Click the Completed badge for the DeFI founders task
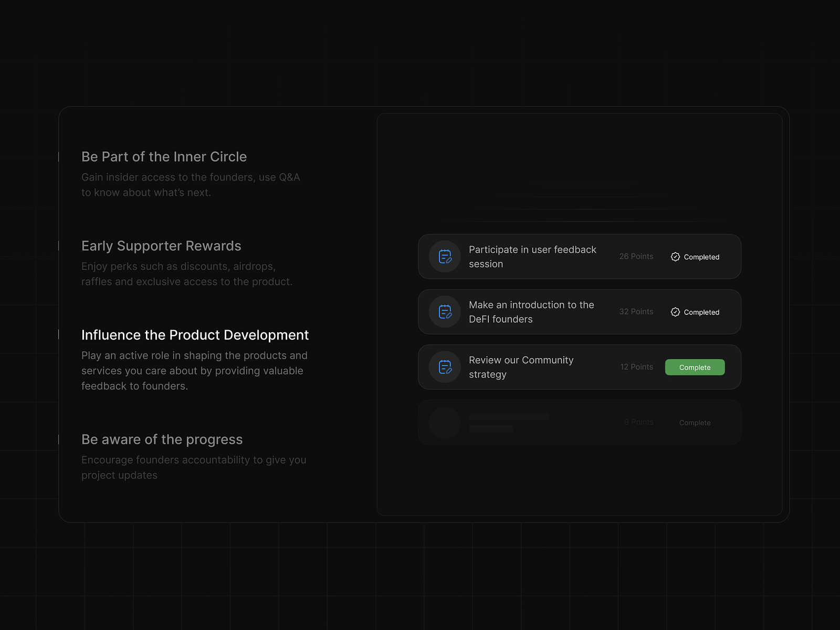840x630 pixels. tap(695, 312)
